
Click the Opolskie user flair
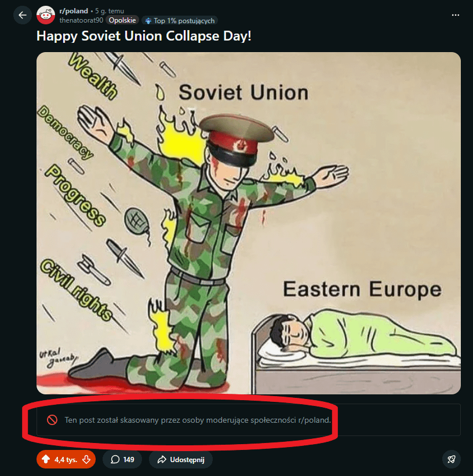click(x=122, y=21)
